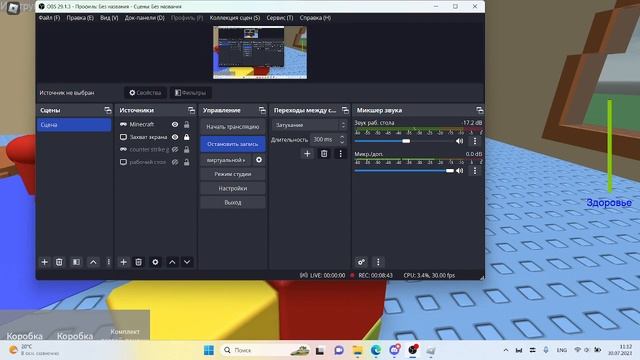This screenshot has width=640, height=360.
Task: Open the Док-панели menu
Action: tap(145, 18)
